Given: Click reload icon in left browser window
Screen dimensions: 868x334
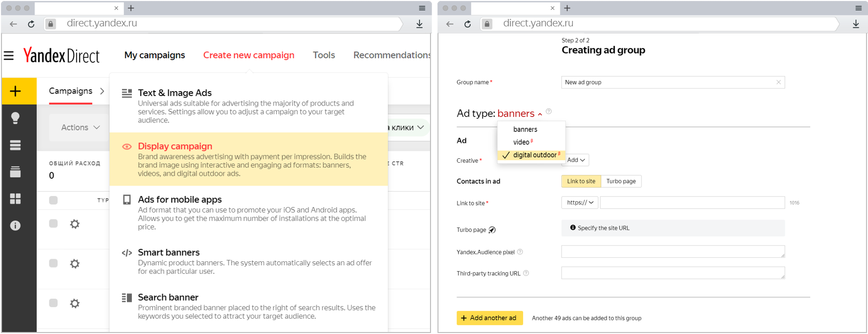Looking at the screenshot, I should (31, 24).
